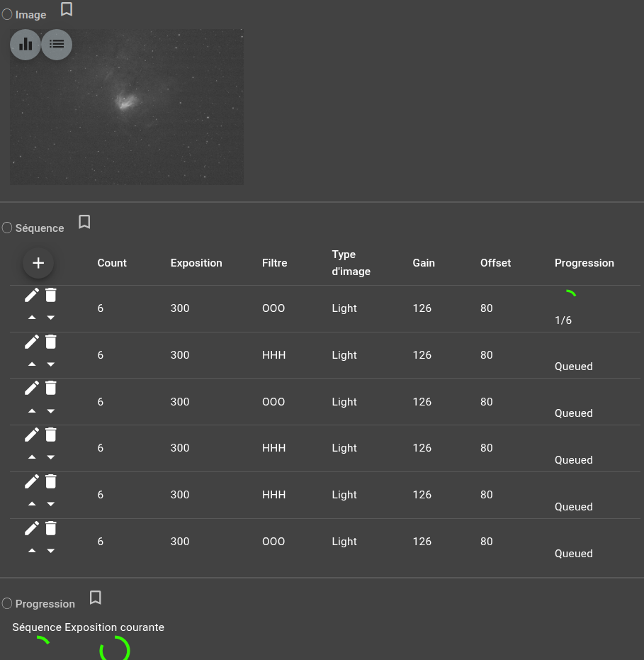Delete the last OOO sequence entry
Image resolution: width=644 pixels, height=660 pixels.
click(50, 528)
